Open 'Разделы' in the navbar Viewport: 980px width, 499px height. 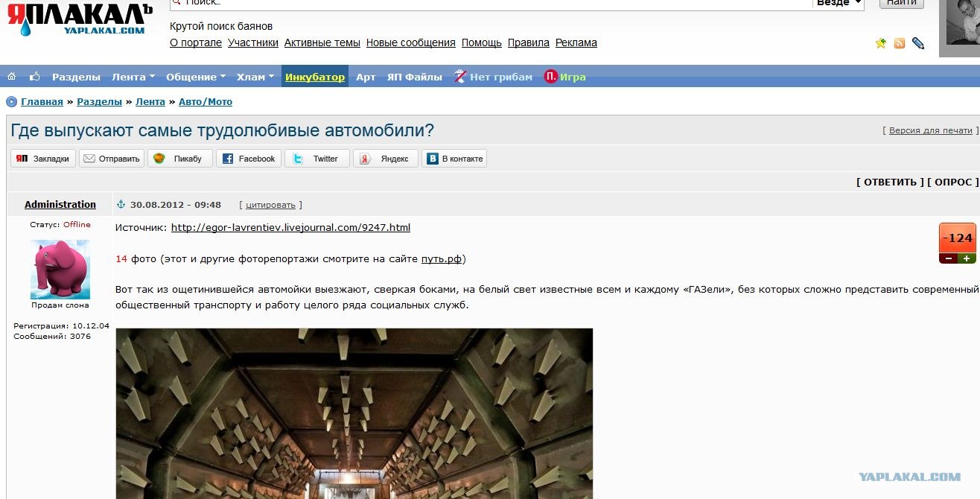[76, 77]
